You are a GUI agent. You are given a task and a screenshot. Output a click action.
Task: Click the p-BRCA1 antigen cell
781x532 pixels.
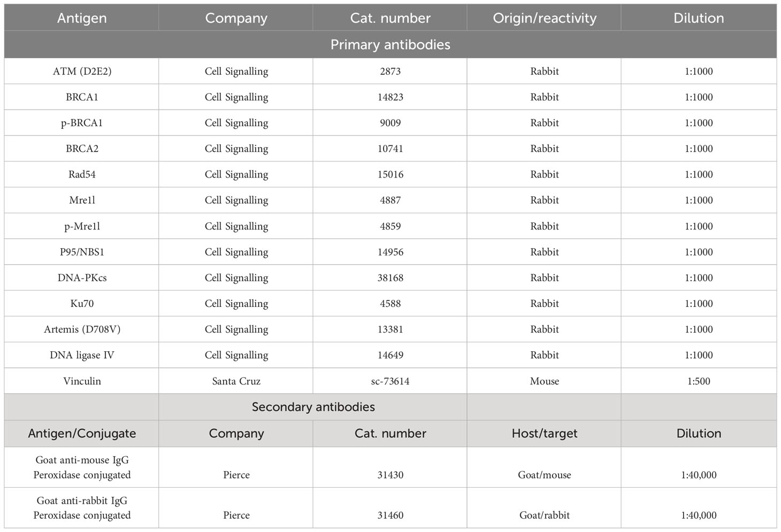(x=82, y=122)
